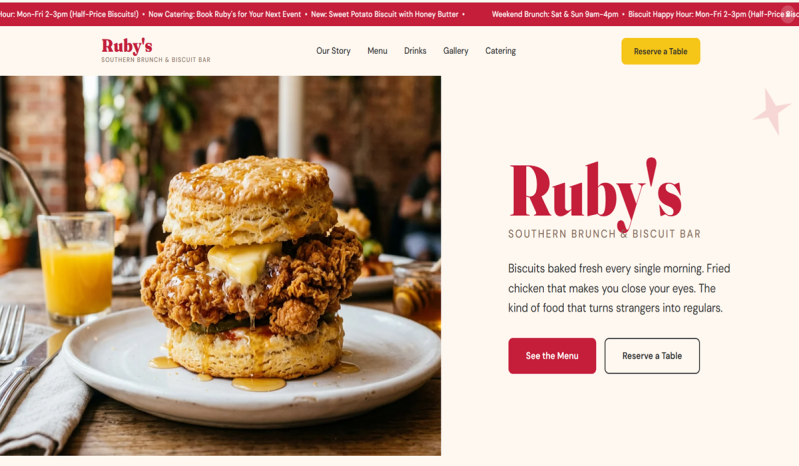
Task: Click the pink star decoration
Action: [773, 111]
